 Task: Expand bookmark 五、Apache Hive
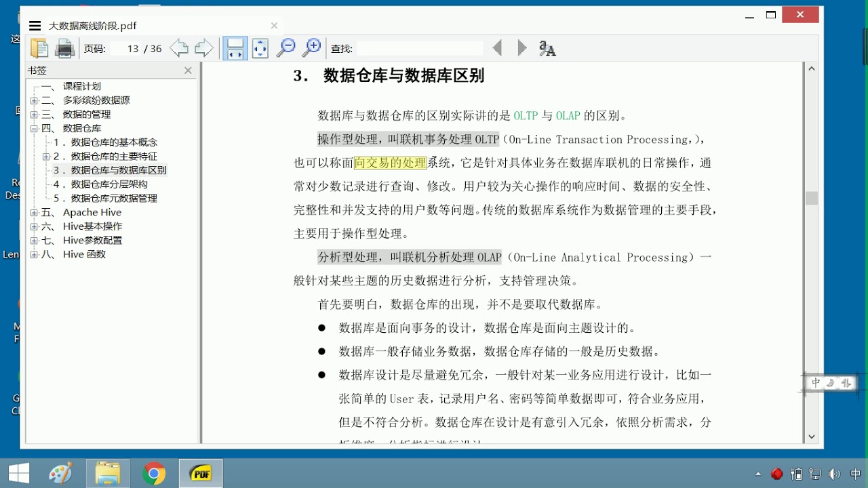(x=34, y=213)
